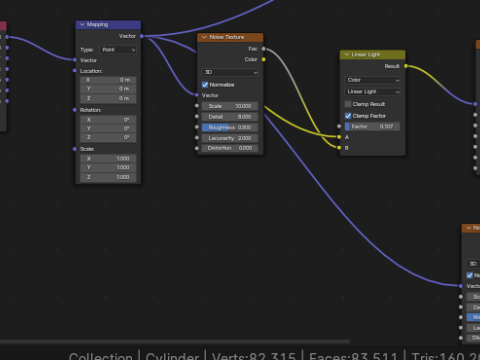Click the Noise Texture Distortion input socket
The height and width of the screenshot is (360, 480).
click(197, 148)
